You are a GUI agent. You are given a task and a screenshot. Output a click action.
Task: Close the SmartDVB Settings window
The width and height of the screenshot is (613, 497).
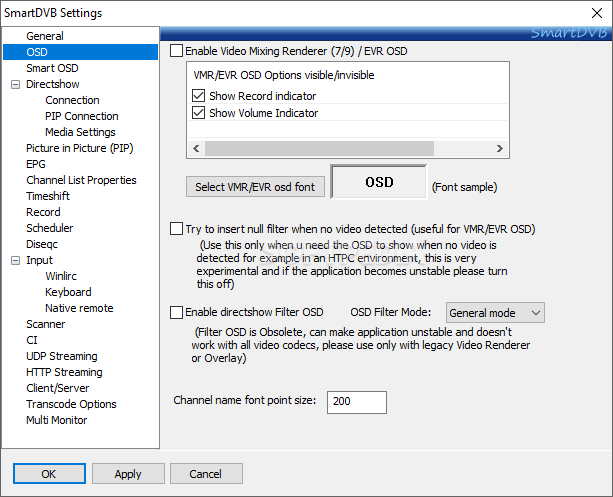point(597,13)
